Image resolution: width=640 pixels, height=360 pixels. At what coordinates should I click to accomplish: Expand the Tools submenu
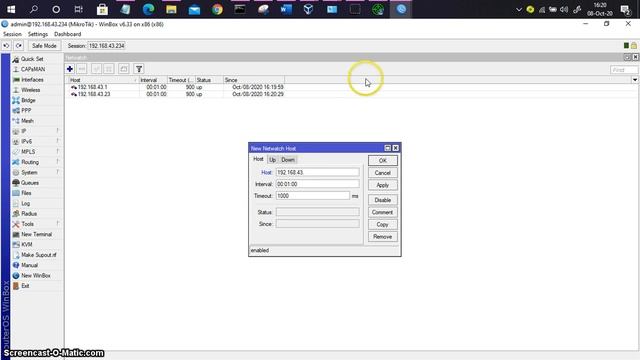coord(36,224)
